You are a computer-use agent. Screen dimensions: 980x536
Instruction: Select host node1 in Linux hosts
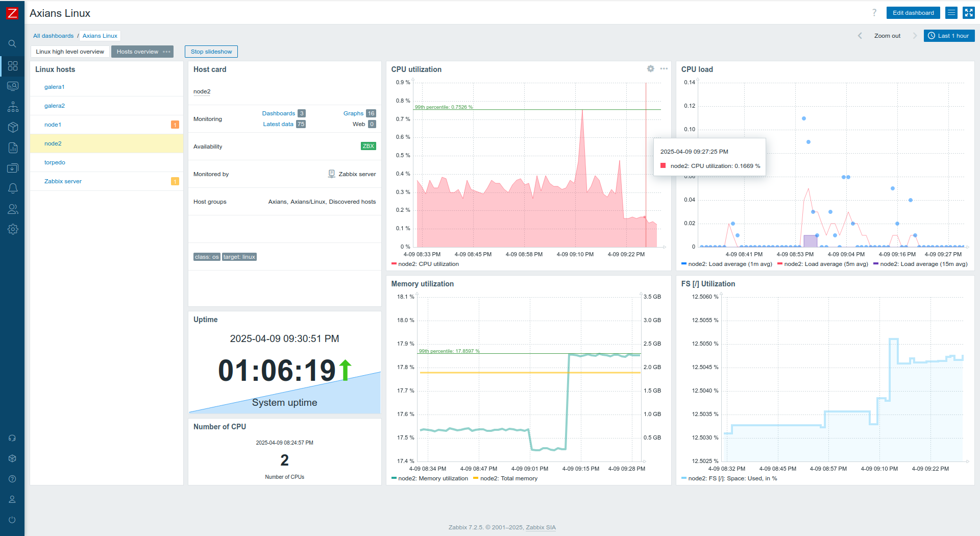click(53, 125)
